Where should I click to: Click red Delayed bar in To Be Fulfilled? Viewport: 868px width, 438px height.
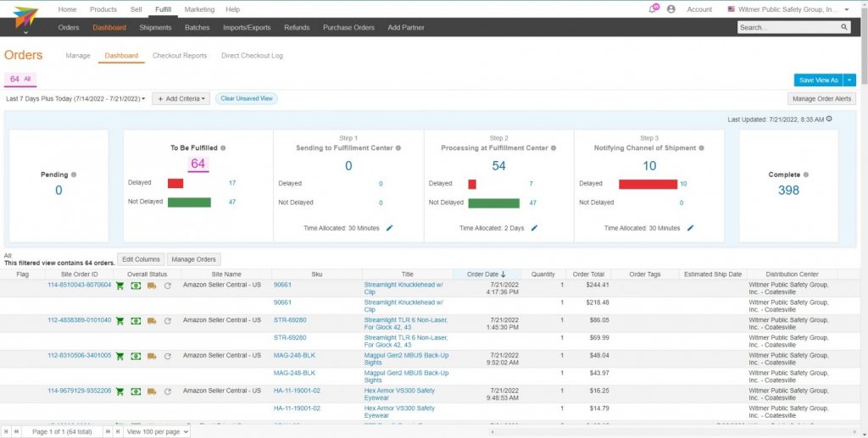click(175, 183)
